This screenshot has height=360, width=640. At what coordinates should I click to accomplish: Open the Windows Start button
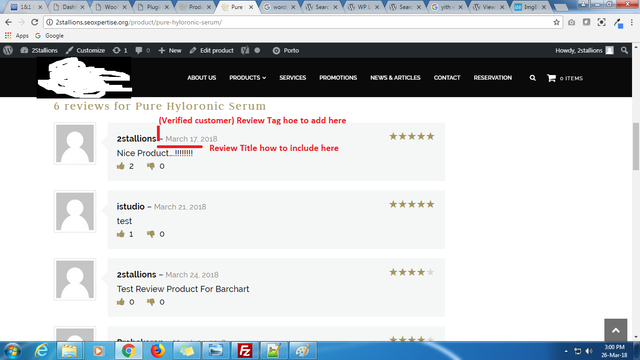(12, 351)
